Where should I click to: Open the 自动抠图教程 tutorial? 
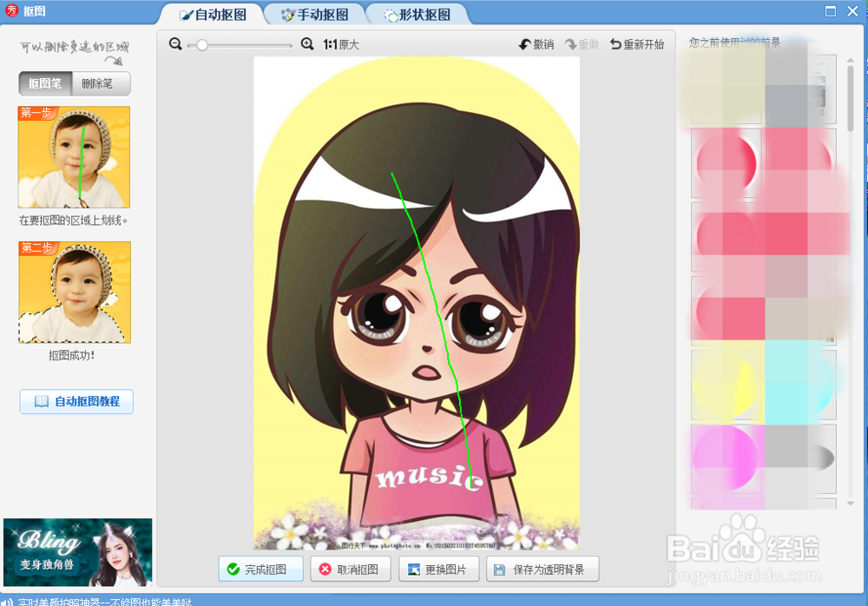76,401
